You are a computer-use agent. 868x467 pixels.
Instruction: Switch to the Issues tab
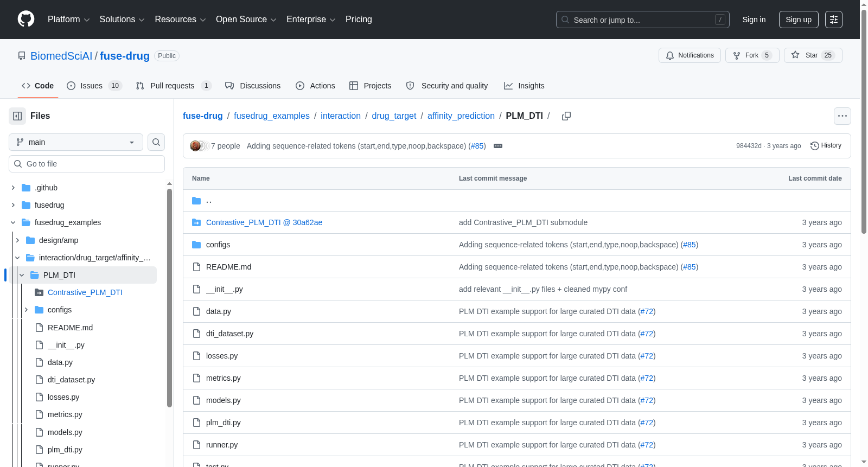(x=94, y=86)
